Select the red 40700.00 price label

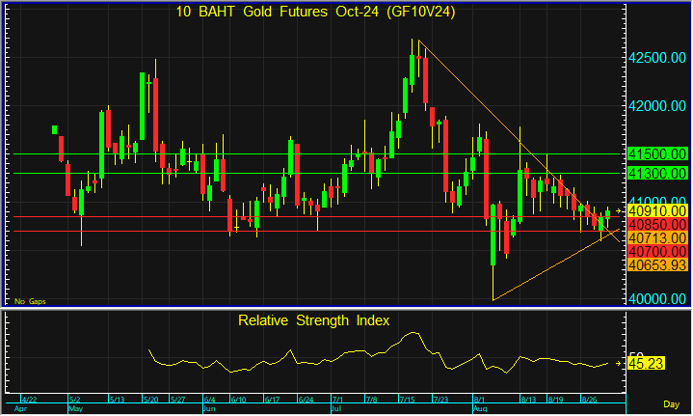click(x=657, y=252)
